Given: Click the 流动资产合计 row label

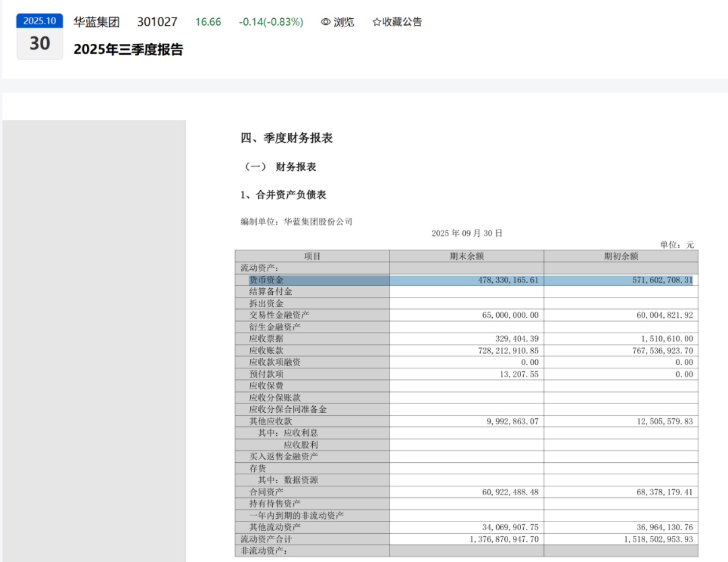Looking at the screenshot, I should point(266,539).
